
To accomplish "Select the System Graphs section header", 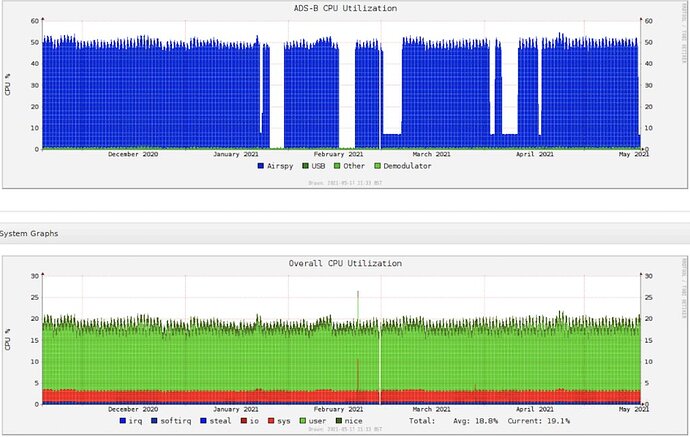I will click(345, 233).
